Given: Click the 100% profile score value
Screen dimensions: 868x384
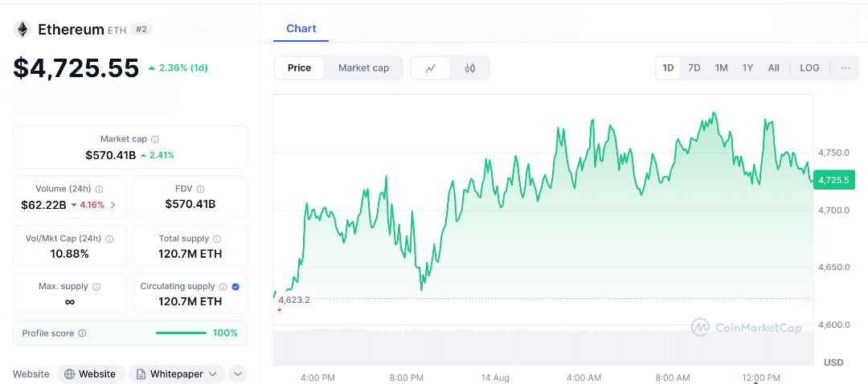Looking at the screenshot, I should point(225,333).
